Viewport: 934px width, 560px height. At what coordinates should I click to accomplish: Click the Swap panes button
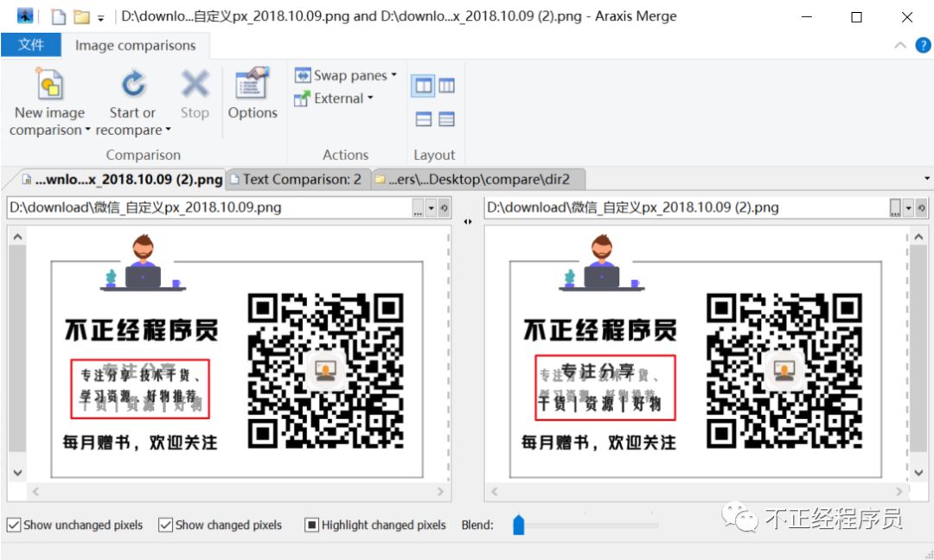pos(345,75)
